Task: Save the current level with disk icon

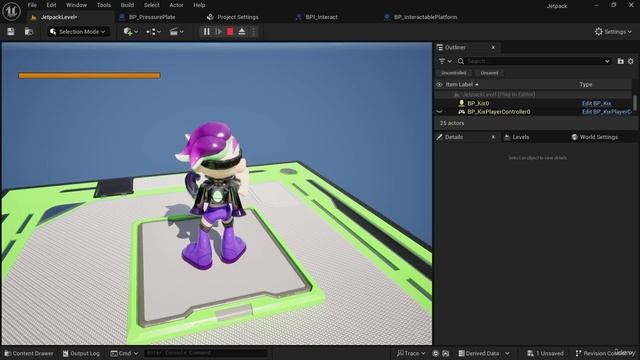Action: [x=11, y=31]
